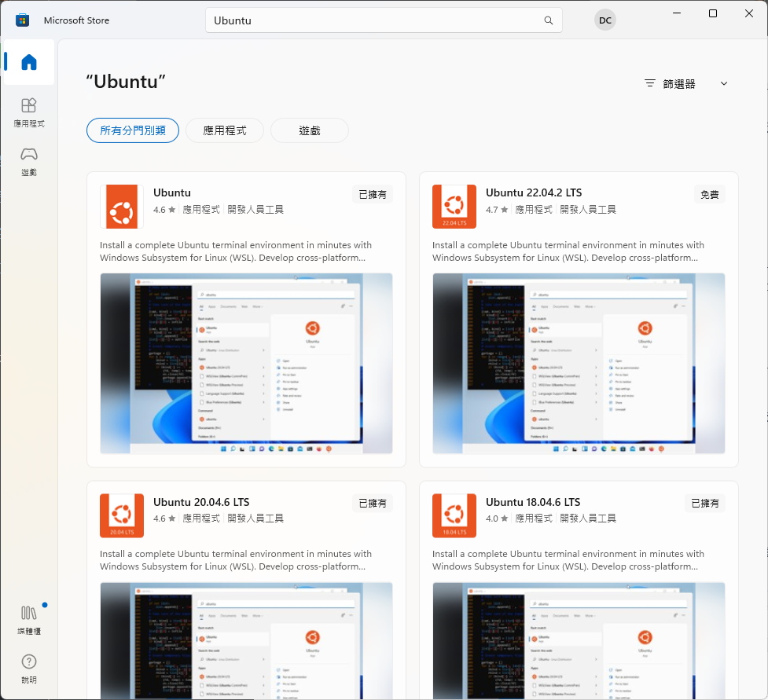This screenshot has width=768, height=700.
Task: Open 說明 (Help) in the sidebar
Action: tap(29, 669)
